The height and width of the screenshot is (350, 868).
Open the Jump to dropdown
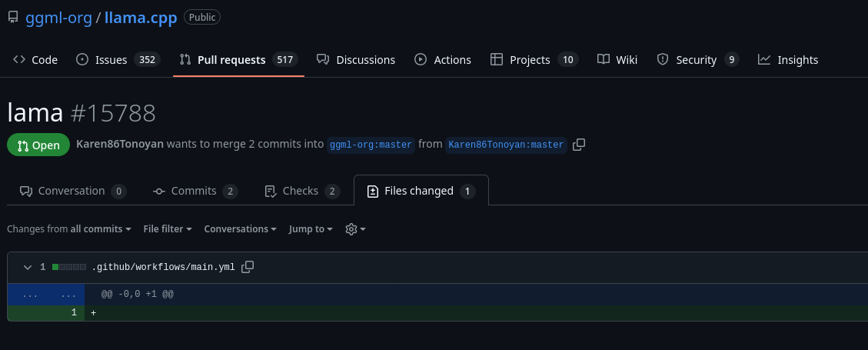click(311, 228)
